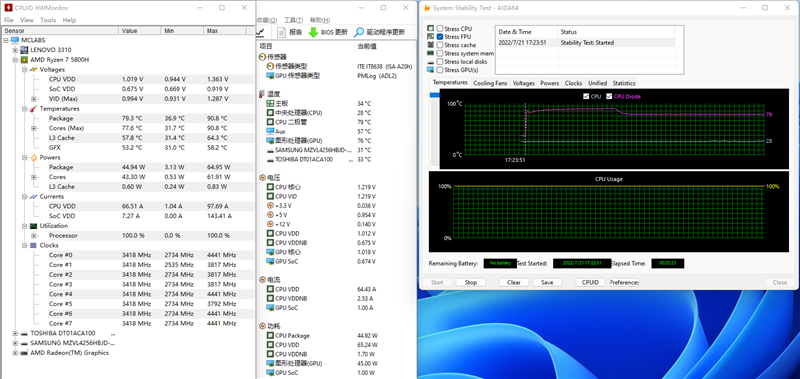Switch to the Clocks tab in stability test
Screen dimensions: 800x379
coord(573,83)
